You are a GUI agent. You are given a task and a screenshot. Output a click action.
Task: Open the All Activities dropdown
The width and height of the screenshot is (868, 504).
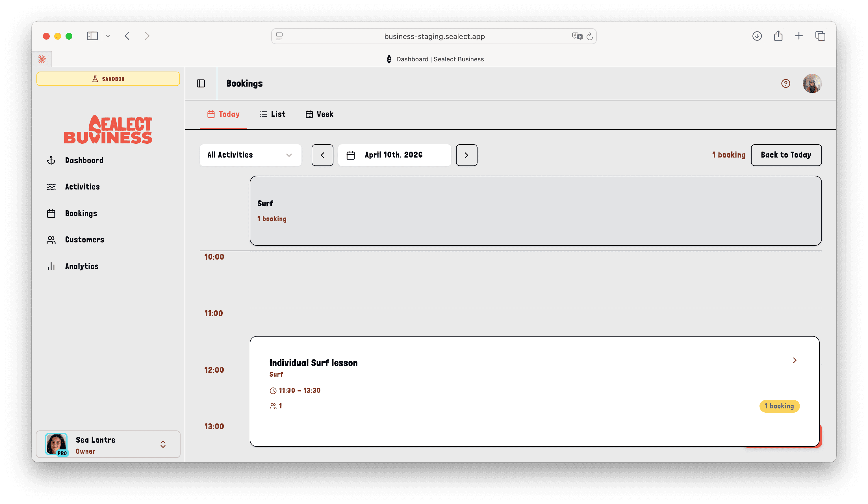pyautogui.click(x=250, y=155)
